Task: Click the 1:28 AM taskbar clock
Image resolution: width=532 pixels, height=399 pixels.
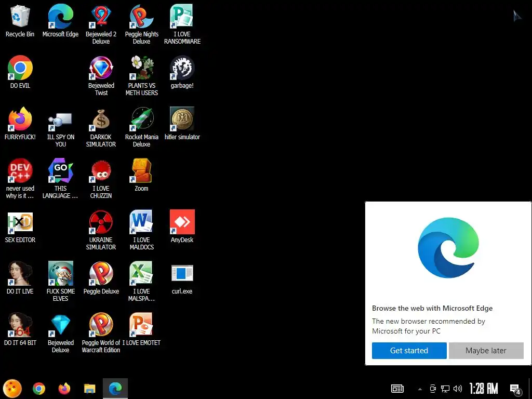Action: [484, 389]
